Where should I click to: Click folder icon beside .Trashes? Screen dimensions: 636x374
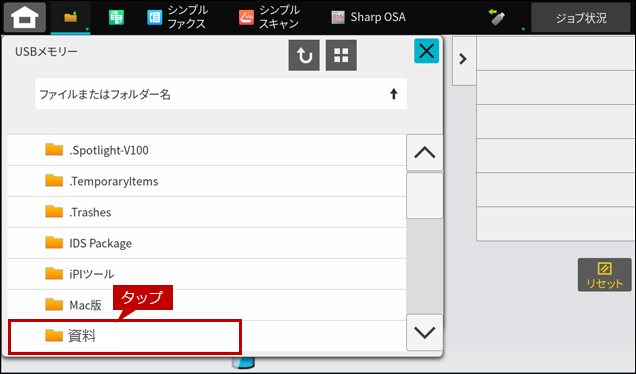(x=54, y=211)
